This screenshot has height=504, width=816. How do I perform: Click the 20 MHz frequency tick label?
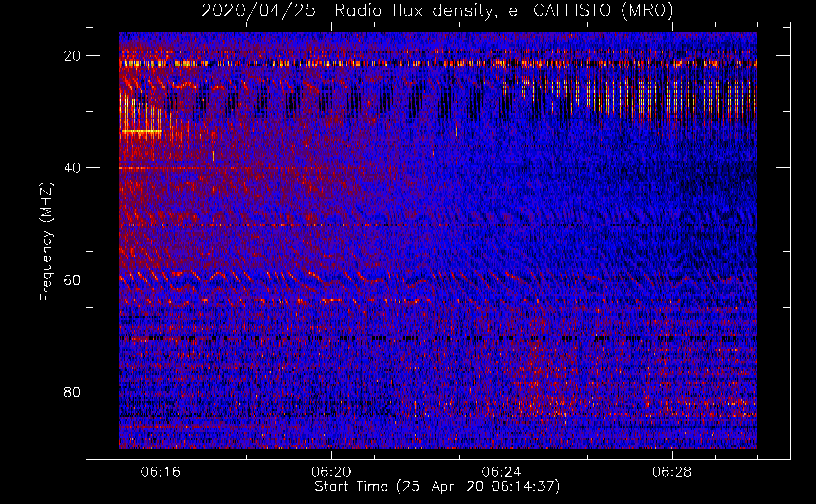(73, 56)
